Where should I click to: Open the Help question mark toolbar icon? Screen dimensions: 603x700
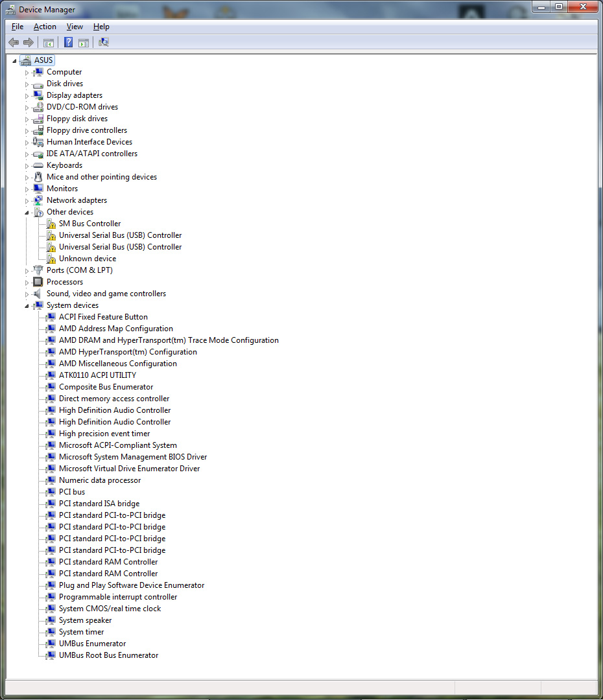(68, 42)
